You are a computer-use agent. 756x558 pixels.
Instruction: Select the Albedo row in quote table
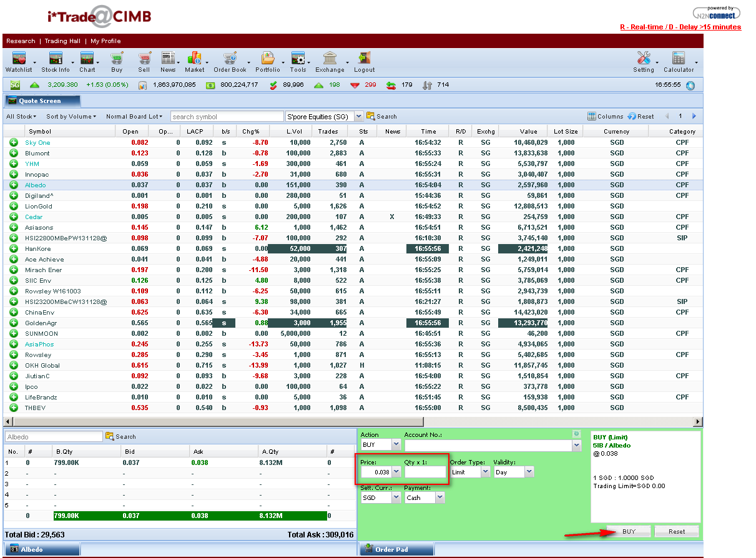353,185
